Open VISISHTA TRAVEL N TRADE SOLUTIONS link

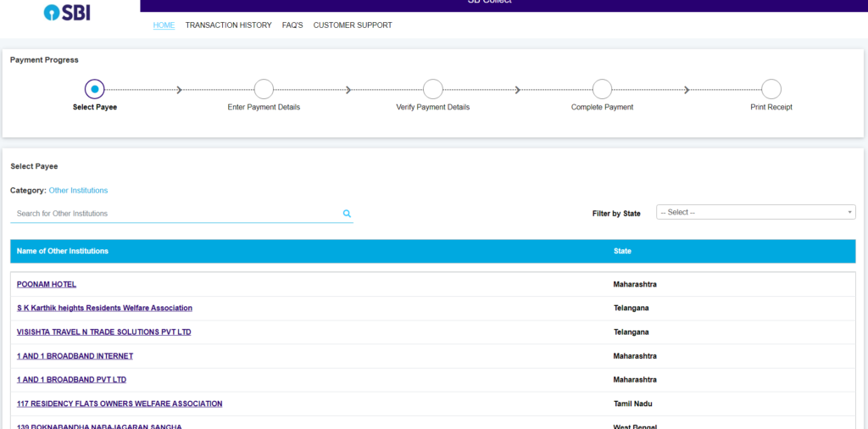tap(104, 332)
